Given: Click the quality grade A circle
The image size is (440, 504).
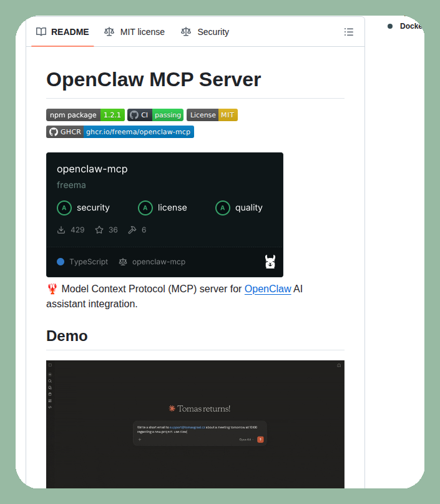Looking at the screenshot, I should pos(223,208).
